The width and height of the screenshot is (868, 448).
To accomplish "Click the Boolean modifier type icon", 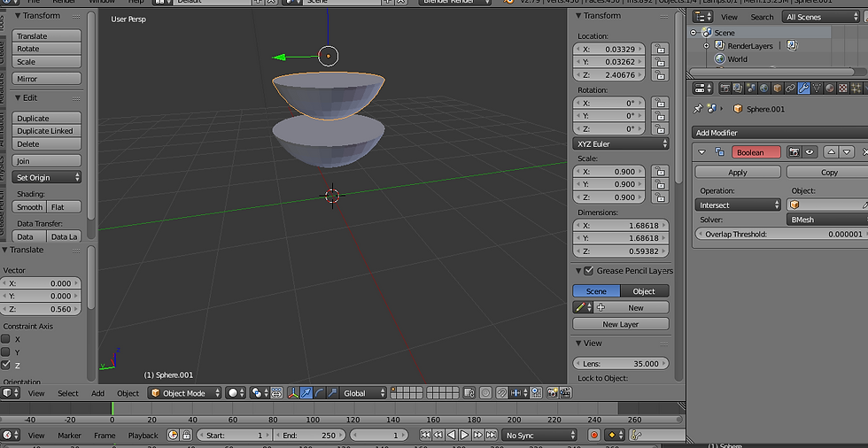I will tap(719, 152).
